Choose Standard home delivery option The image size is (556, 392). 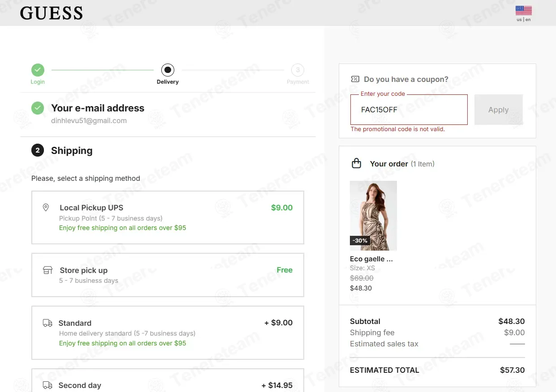point(168,333)
